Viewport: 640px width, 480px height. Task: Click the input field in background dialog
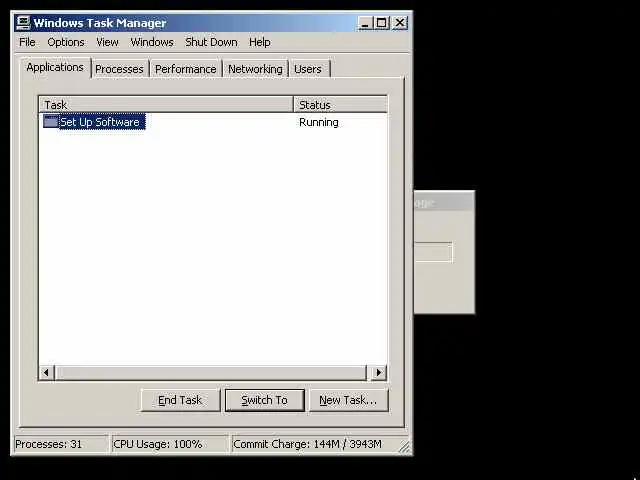pos(433,252)
